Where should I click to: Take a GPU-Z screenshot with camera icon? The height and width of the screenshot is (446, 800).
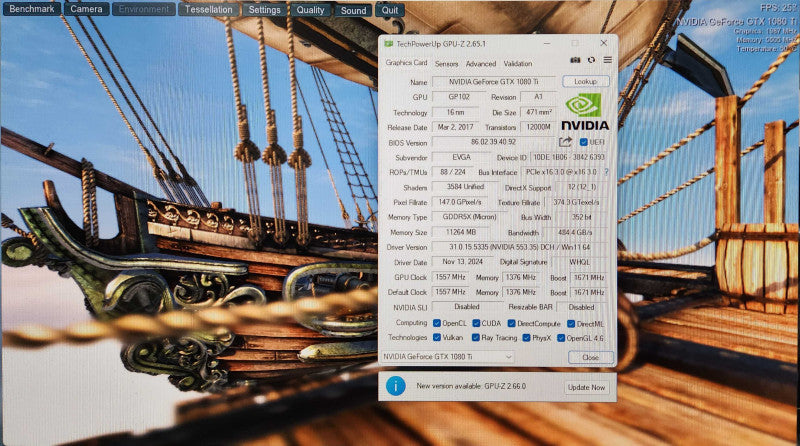point(575,60)
